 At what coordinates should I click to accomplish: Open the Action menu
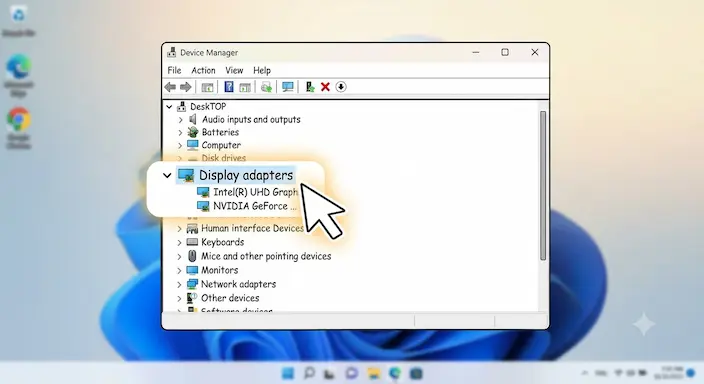tap(203, 70)
